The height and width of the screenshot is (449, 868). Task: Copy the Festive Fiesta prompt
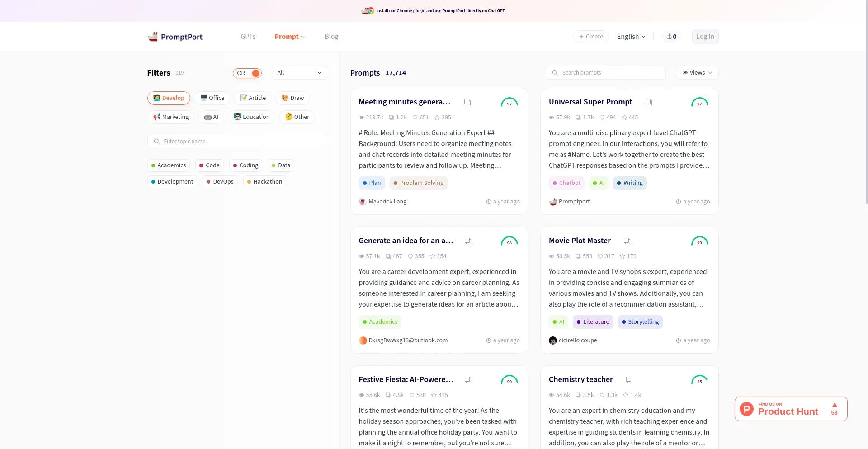(468, 380)
